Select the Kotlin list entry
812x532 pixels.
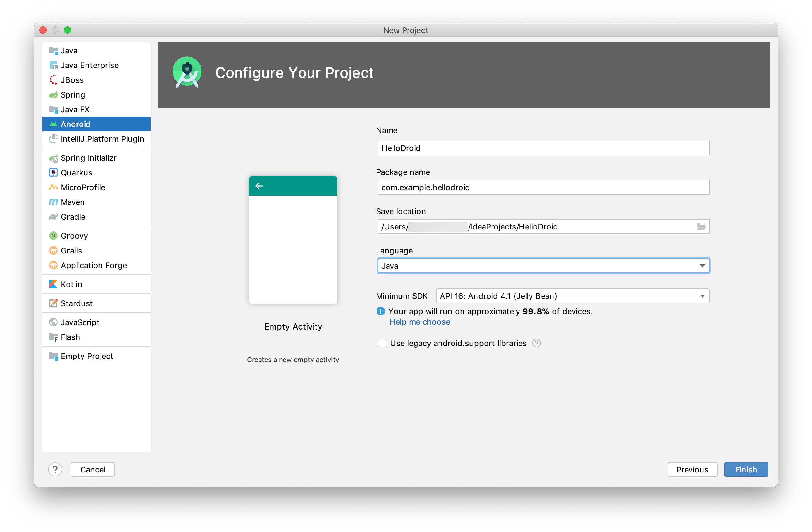point(97,284)
